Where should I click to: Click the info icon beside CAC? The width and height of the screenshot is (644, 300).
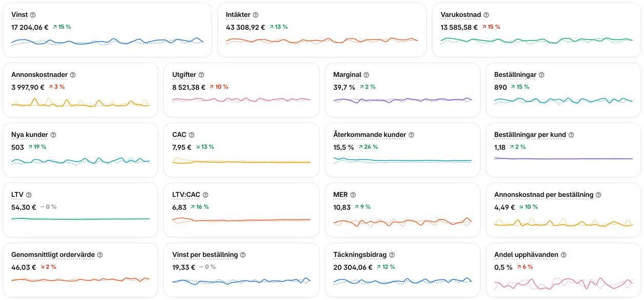pos(192,135)
